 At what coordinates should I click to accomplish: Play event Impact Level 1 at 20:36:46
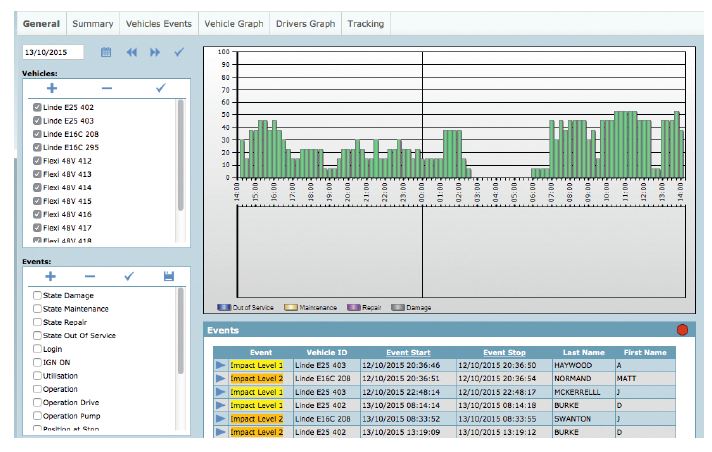click(221, 365)
